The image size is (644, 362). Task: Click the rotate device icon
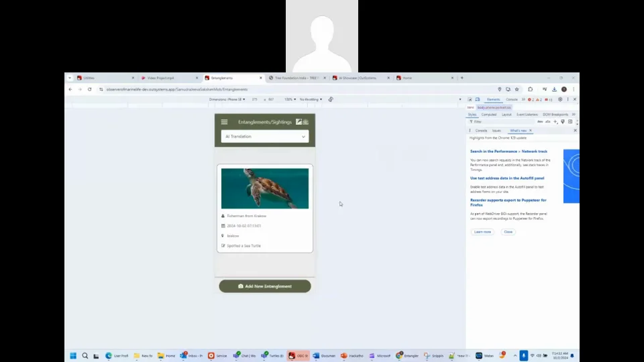(x=331, y=99)
